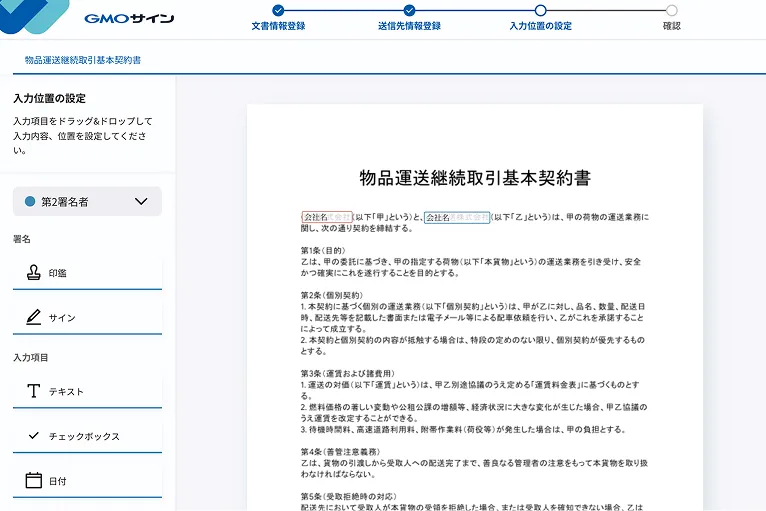
Task: Click the 第5条（受取拒絶時の対応） heading
Action: click(349, 496)
